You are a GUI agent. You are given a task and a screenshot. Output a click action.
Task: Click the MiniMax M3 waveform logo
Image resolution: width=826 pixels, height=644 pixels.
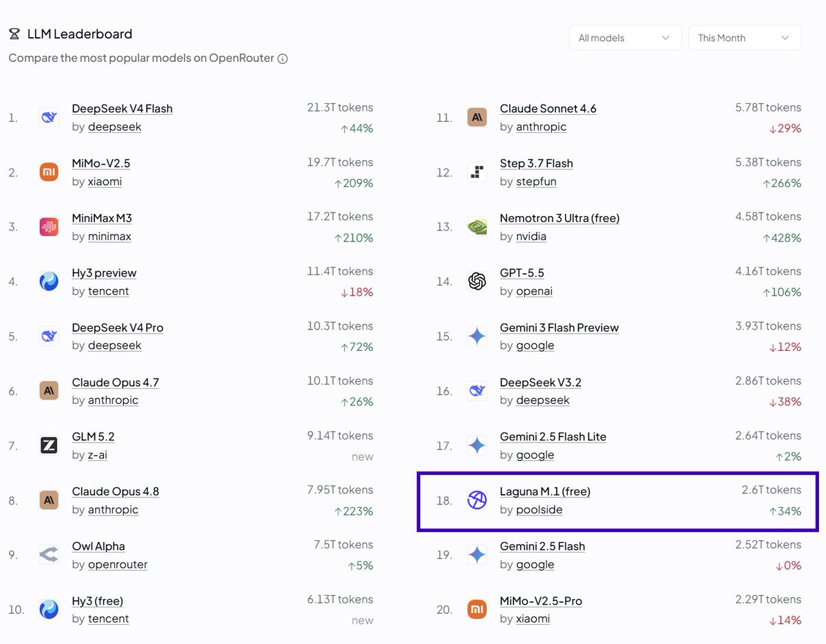[49, 227]
